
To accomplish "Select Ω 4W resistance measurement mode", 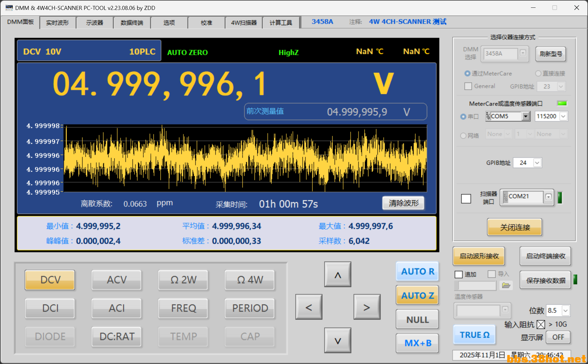I will [x=250, y=280].
